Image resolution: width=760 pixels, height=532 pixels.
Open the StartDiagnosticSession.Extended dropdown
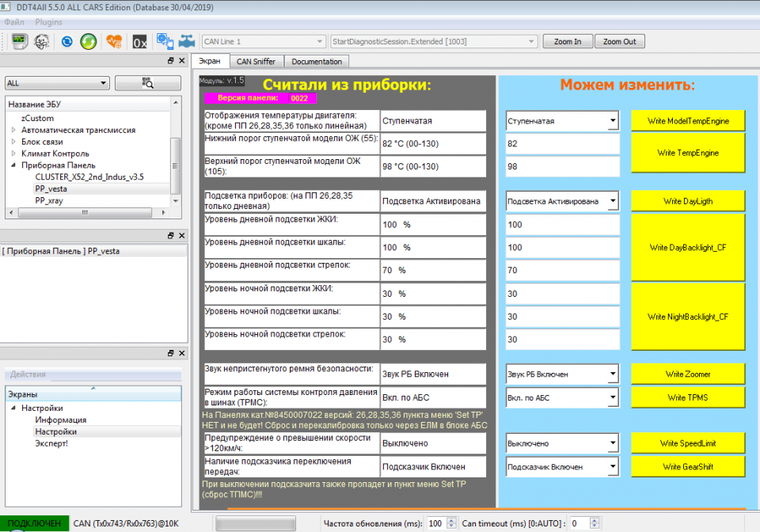(434, 41)
